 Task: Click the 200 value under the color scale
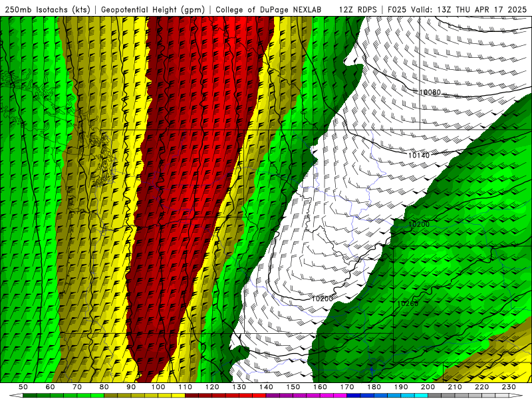[x=428, y=387]
